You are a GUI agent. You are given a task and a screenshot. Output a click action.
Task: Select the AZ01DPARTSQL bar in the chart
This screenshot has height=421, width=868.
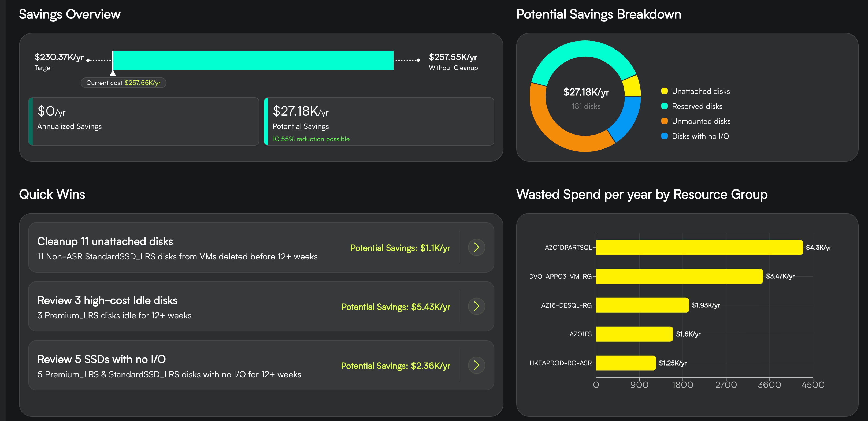pos(699,248)
